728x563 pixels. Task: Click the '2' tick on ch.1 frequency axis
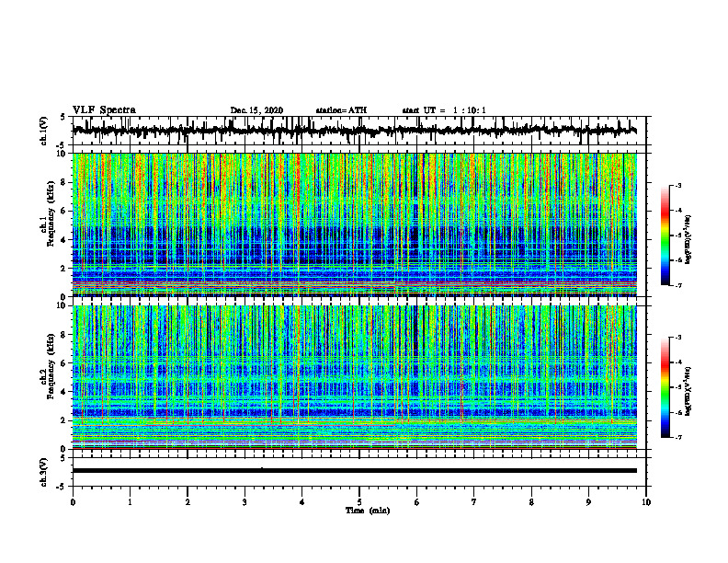click(64, 268)
